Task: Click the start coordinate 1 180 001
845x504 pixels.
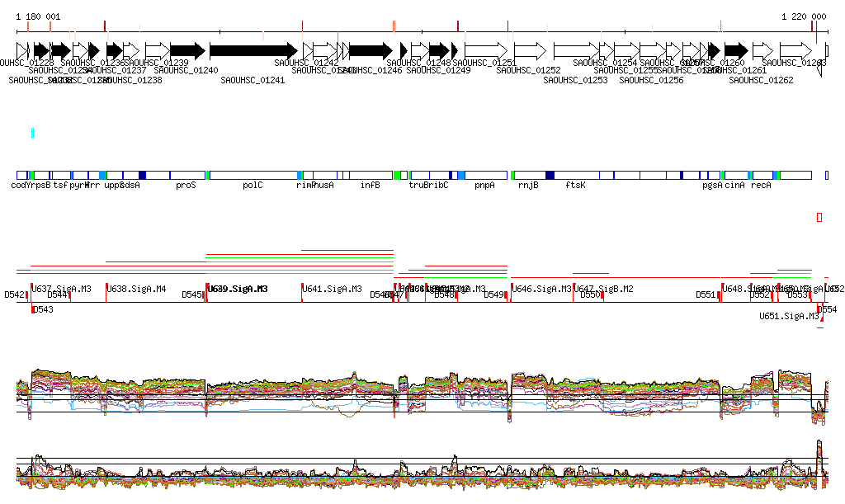Action: coord(38,16)
